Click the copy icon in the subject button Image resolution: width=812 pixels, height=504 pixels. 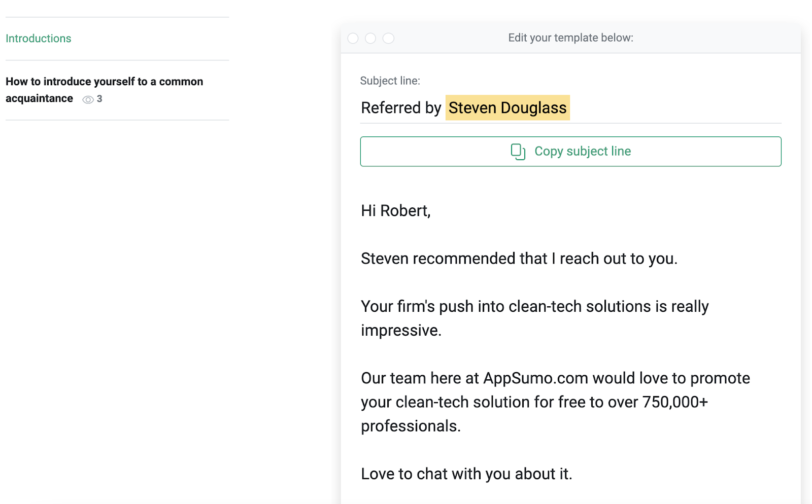tap(518, 152)
